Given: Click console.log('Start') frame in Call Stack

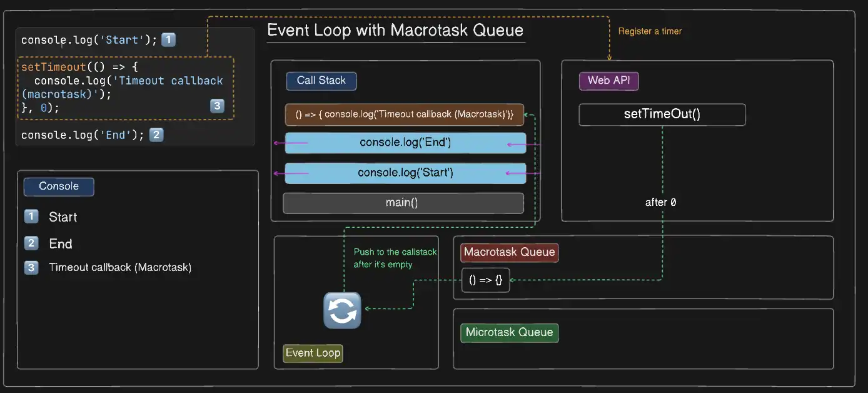Looking at the screenshot, I should click(x=405, y=173).
